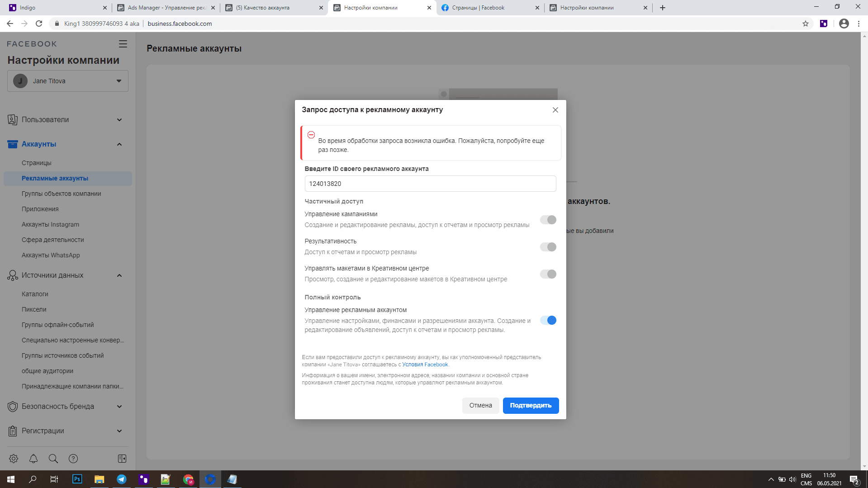Image resolution: width=868 pixels, height=488 pixels.
Task: Click the browser reload icon
Action: tap(39, 24)
